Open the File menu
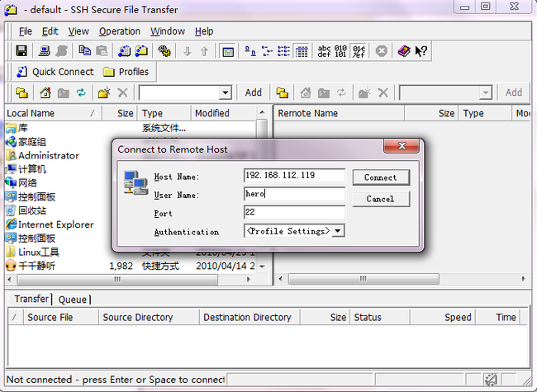 click(x=26, y=31)
